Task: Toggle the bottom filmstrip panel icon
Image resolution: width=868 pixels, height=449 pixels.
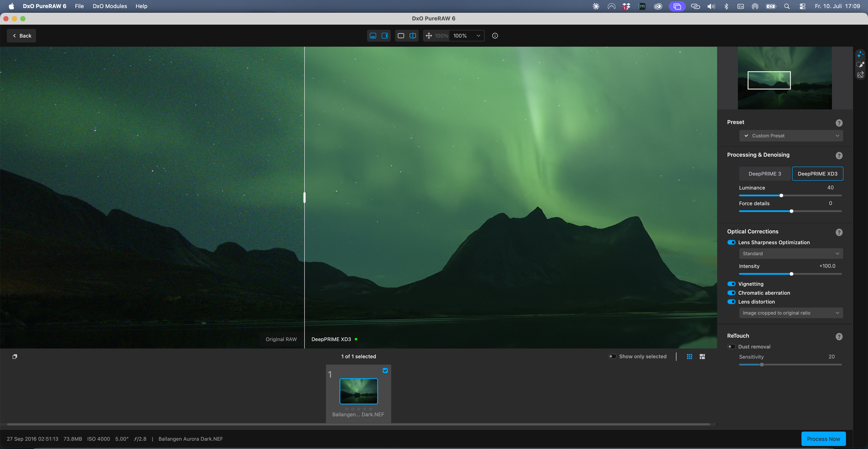Action: (x=373, y=36)
